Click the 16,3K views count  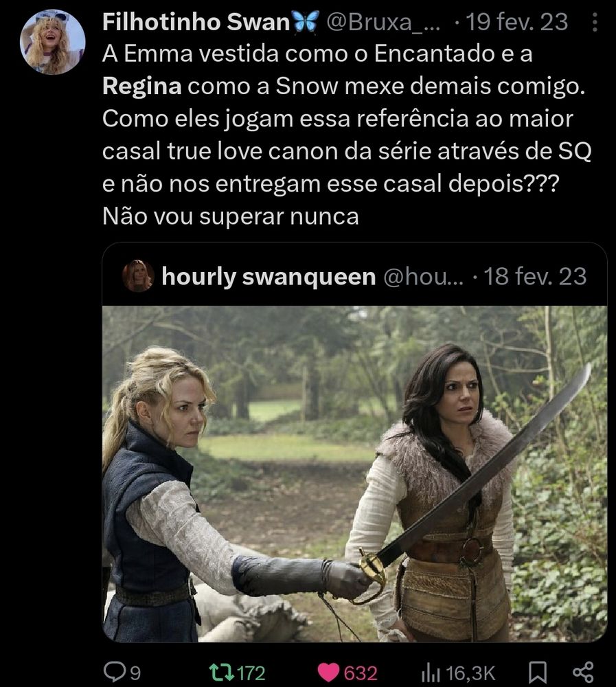pos(470,673)
